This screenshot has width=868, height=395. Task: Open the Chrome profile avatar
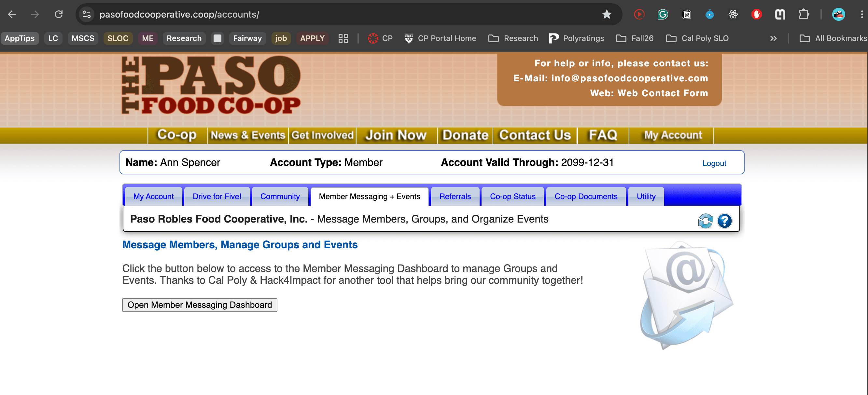pyautogui.click(x=838, y=15)
